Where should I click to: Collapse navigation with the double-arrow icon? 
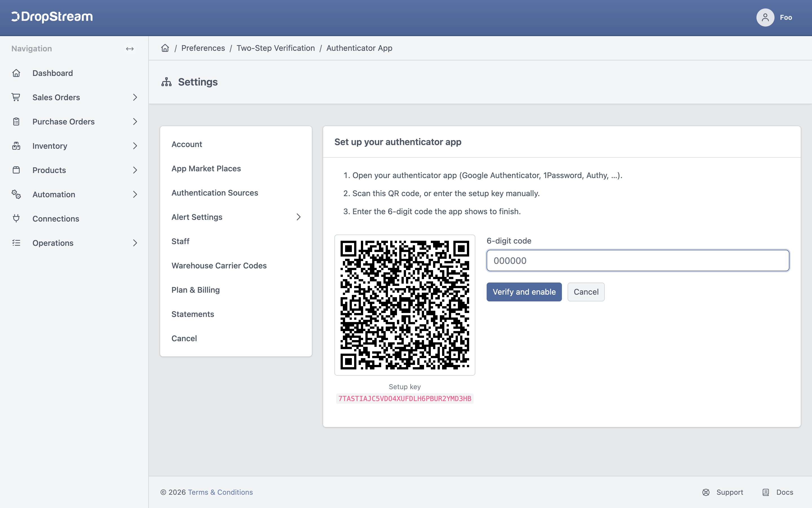coord(130,49)
